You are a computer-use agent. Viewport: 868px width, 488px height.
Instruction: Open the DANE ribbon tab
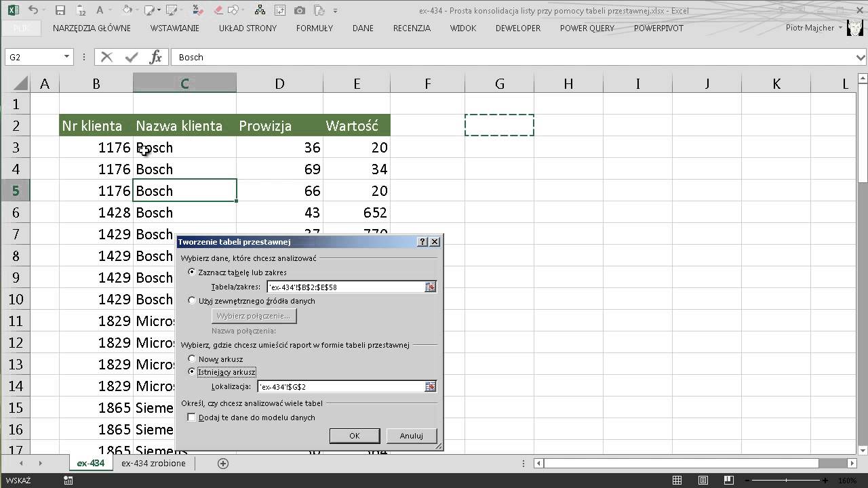[x=363, y=28]
